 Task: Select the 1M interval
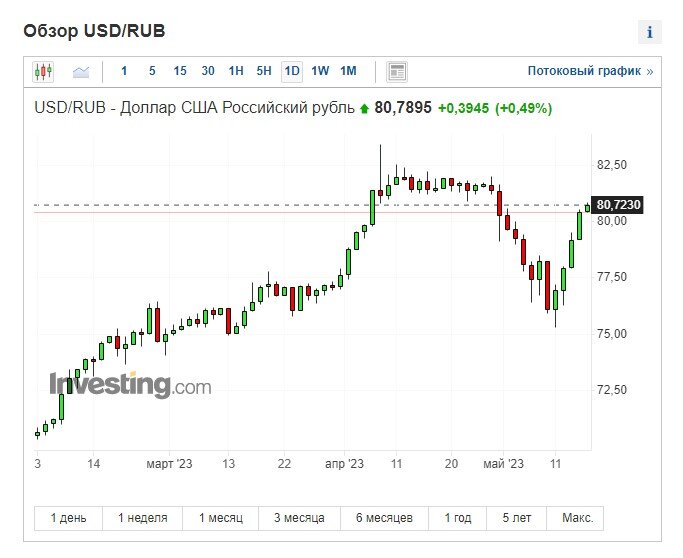pos(348,71)
